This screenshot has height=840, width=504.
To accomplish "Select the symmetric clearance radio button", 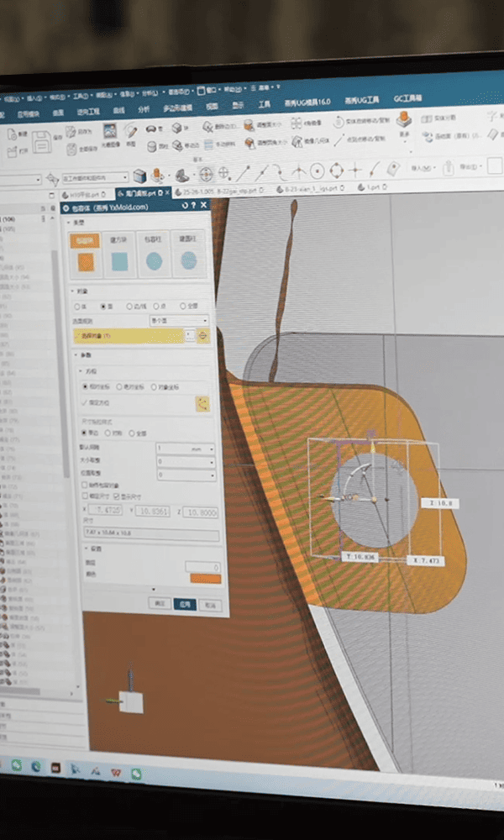I will pos(108,433).
